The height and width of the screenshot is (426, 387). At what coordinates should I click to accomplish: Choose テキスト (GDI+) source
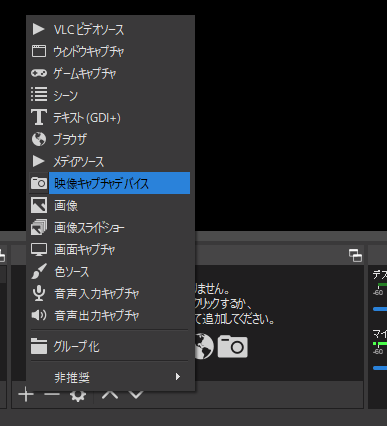(x=110, y=117)
